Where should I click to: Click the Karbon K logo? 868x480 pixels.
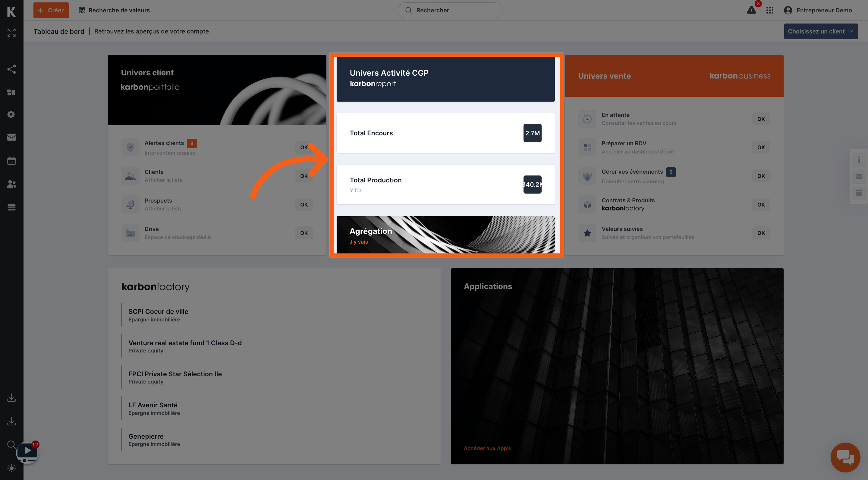11,11
